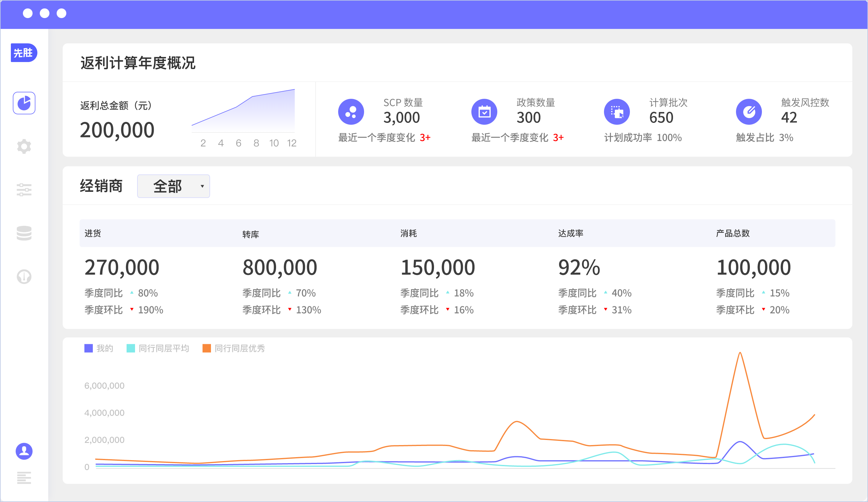Click the 季度环比 190% indicator
868x502 pixels.
(x=124, y=310)
